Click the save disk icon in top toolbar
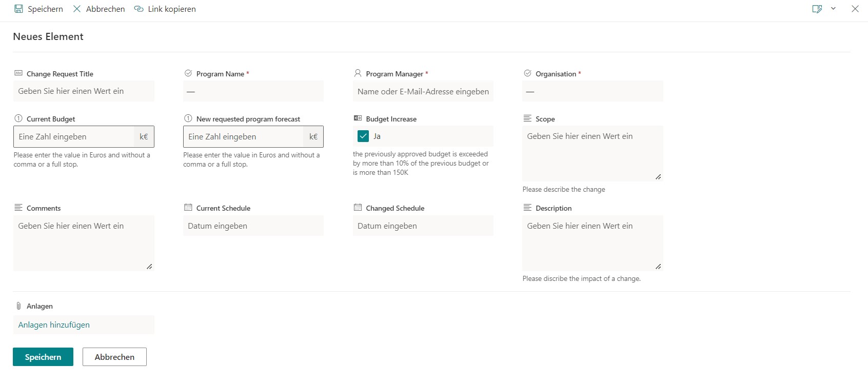The width and height of the screenshot is (868, 385). (18, 9)
